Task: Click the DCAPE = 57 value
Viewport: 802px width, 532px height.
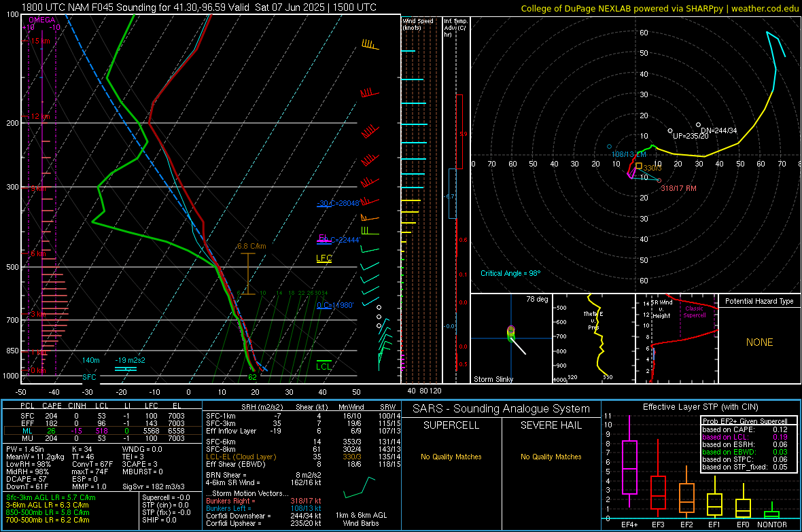Action: tap(26, 479)
